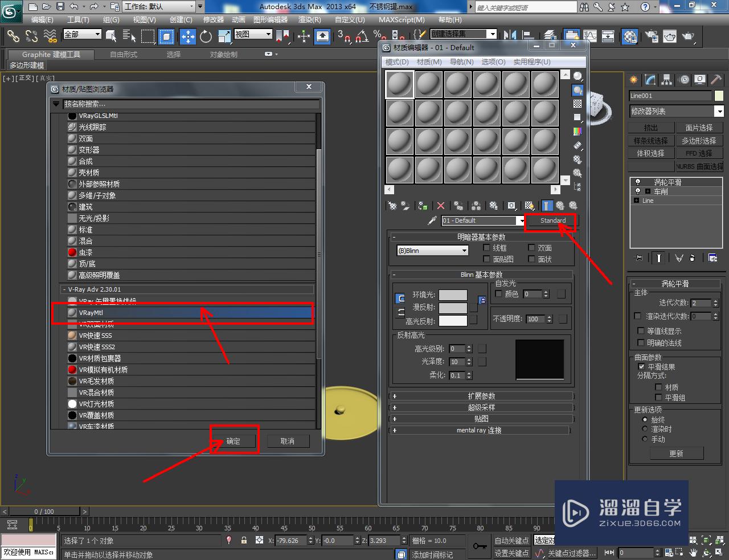
Task: Click 自动关键点 auto key button
Action: pyautogui.click(x=512, y=541)
